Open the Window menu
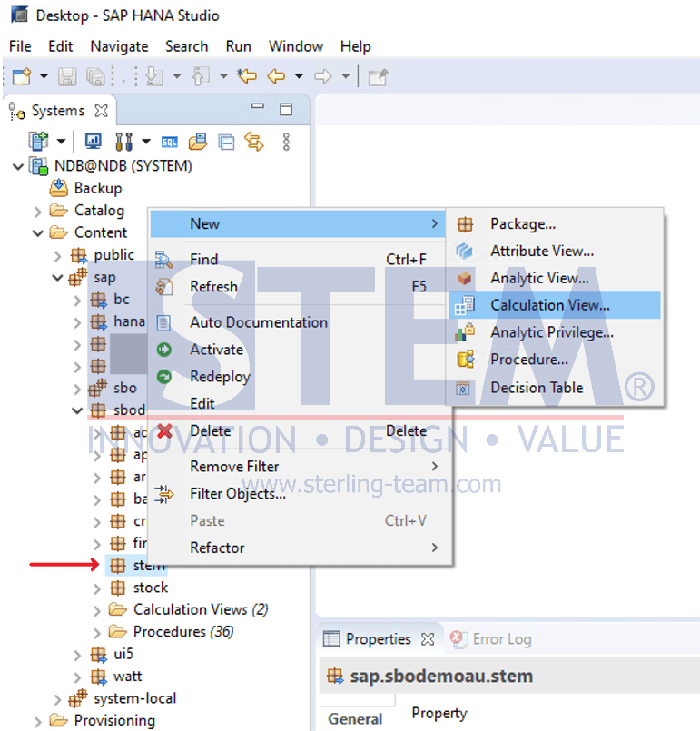Image resolution: width=700 pixels, height=731 pixels. point(295,46)
